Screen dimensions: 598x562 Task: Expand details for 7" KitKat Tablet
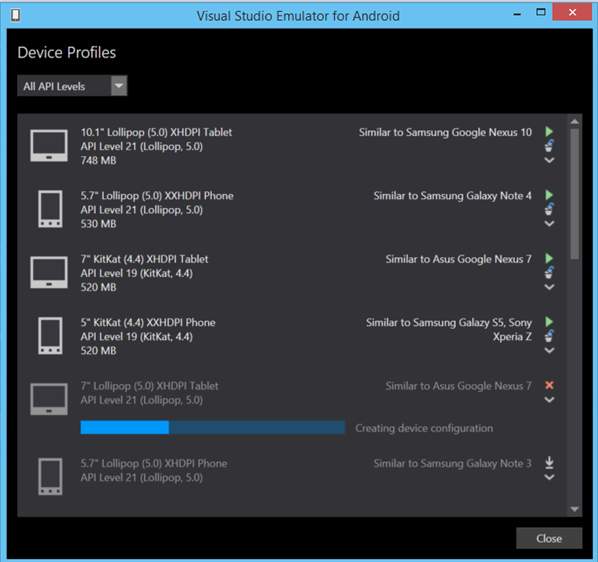point(549,287)
